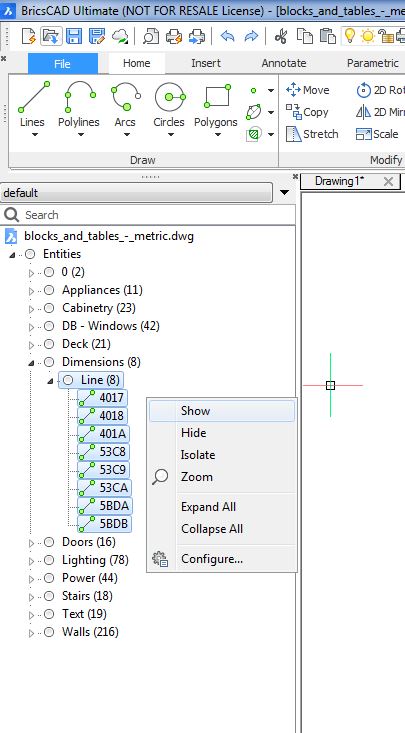This screenshot has height=733, width=405.
Task: Open Configure... from the context menu
Action: [222, 559]
